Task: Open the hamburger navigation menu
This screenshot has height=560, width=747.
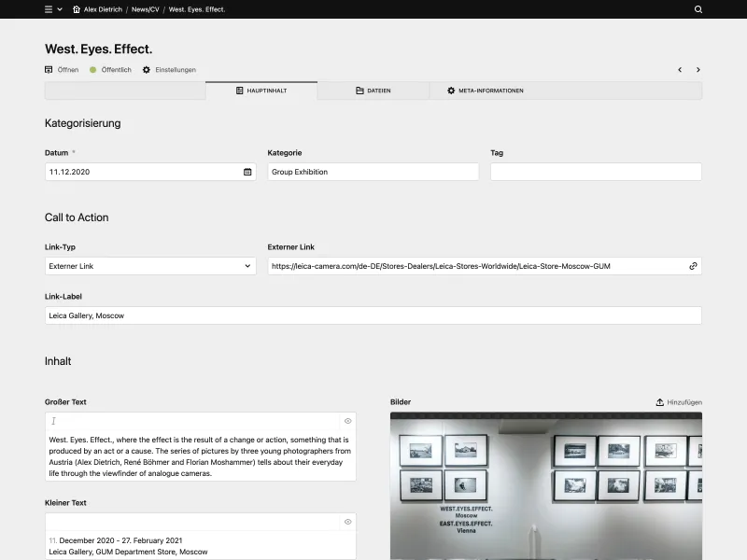Action: [47, 8]
